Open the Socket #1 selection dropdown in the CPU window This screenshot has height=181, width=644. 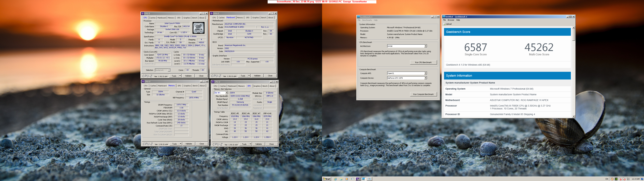(169, 70)
